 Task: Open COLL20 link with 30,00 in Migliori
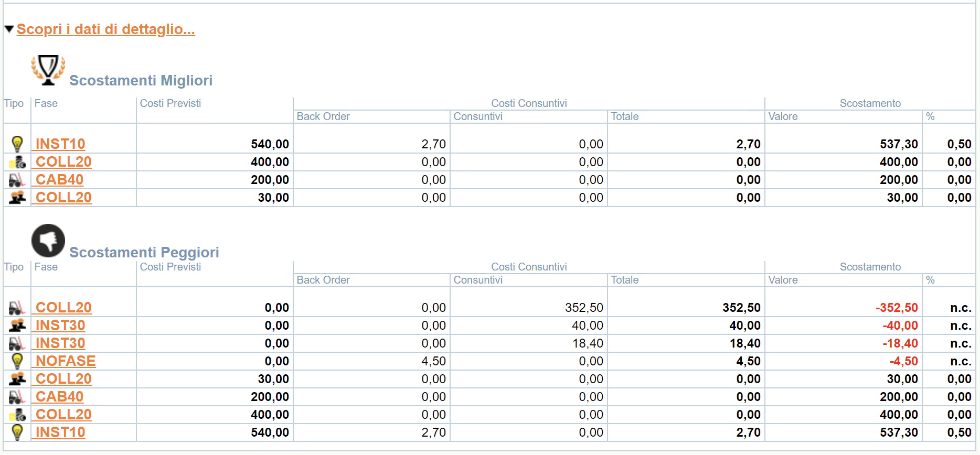(63, 198)
